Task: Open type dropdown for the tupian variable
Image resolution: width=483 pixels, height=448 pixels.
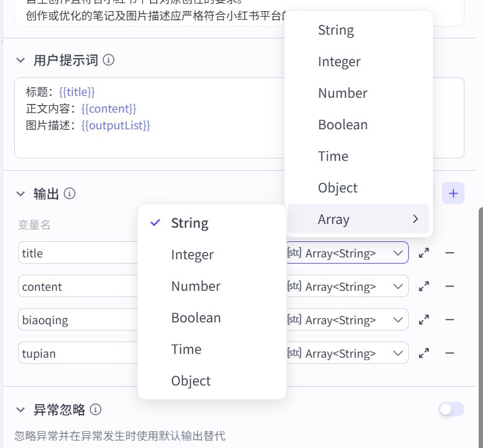Action: tap(347, 353)
